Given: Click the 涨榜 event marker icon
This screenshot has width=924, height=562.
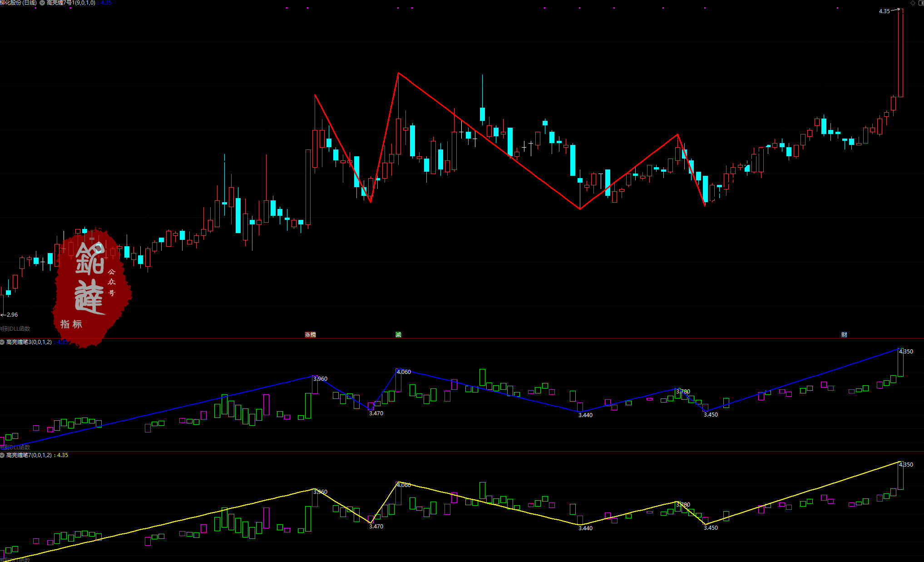Looking at the screenshot, I should pos(310,335).
